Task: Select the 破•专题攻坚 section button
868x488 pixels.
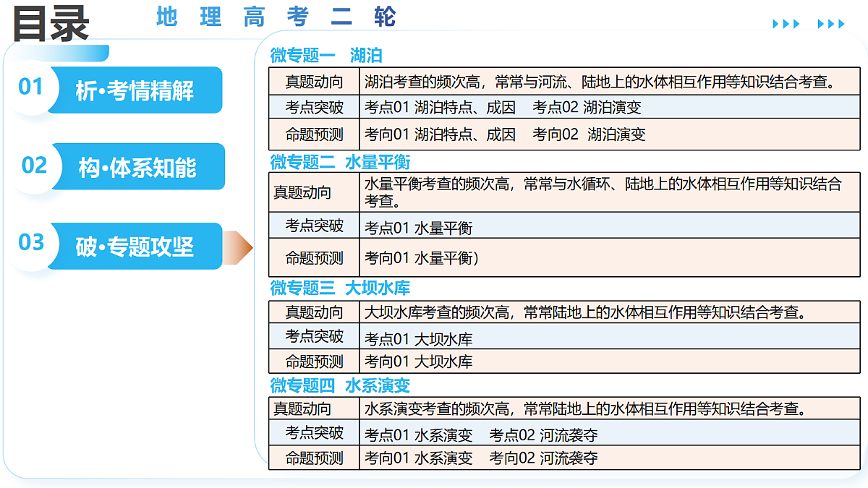Action: click(x=135, y=247)
